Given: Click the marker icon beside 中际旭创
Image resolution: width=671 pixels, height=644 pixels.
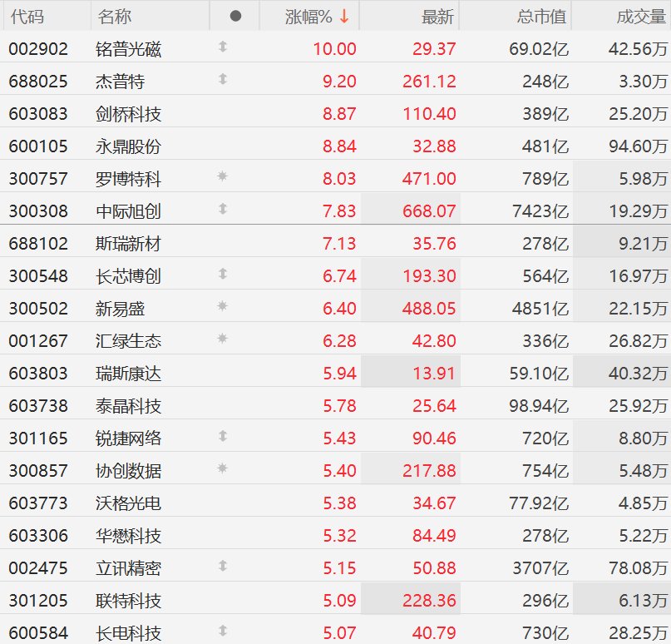Looking at the screenshot, I should (223, 209).
